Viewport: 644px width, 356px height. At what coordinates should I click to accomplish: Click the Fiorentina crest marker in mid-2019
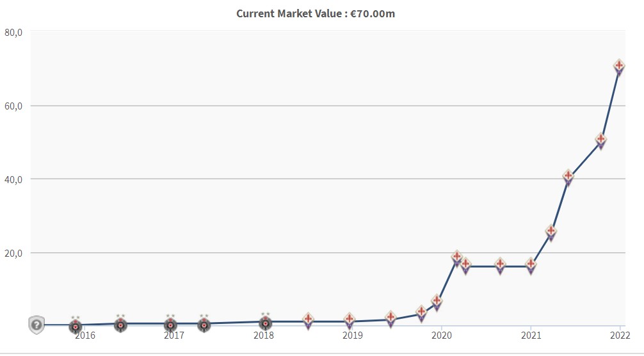tap(391, 318)
